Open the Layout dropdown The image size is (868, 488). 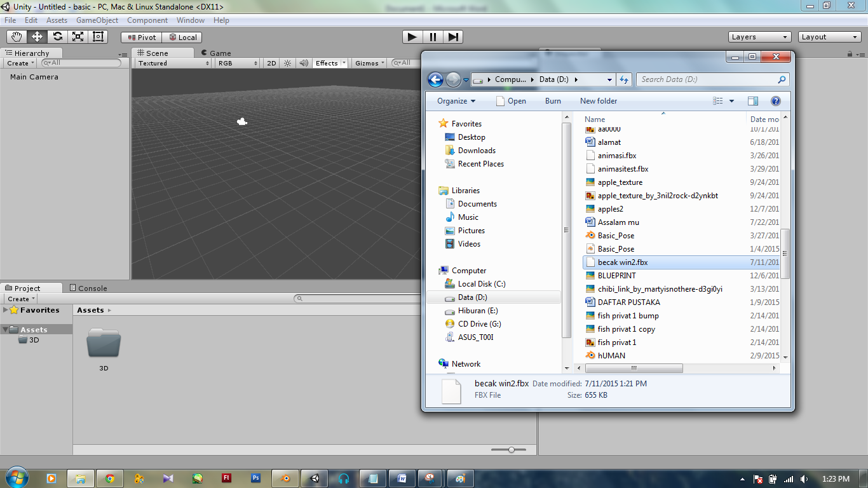pyautogui.click(x=829, y=37)
